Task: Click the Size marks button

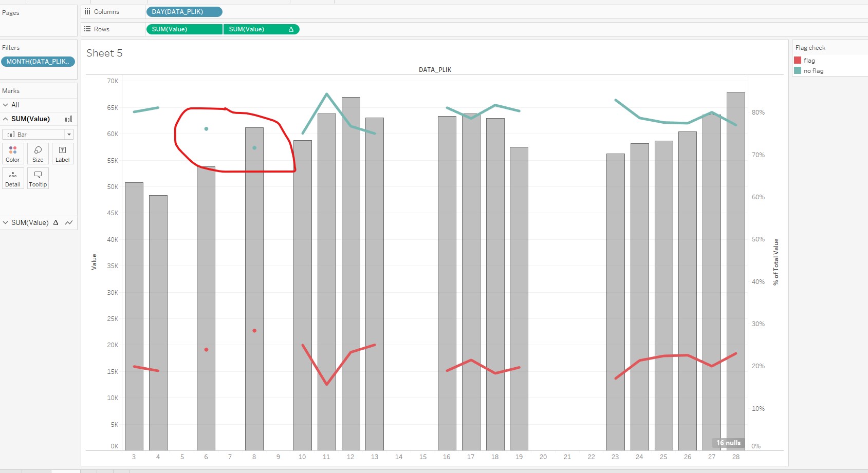Action: pos(38,154)
